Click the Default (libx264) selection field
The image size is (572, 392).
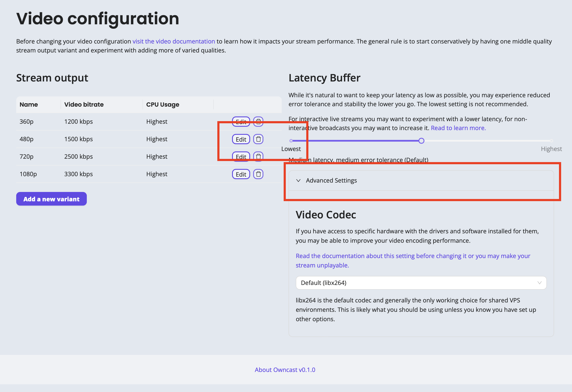tap(394, 283)
